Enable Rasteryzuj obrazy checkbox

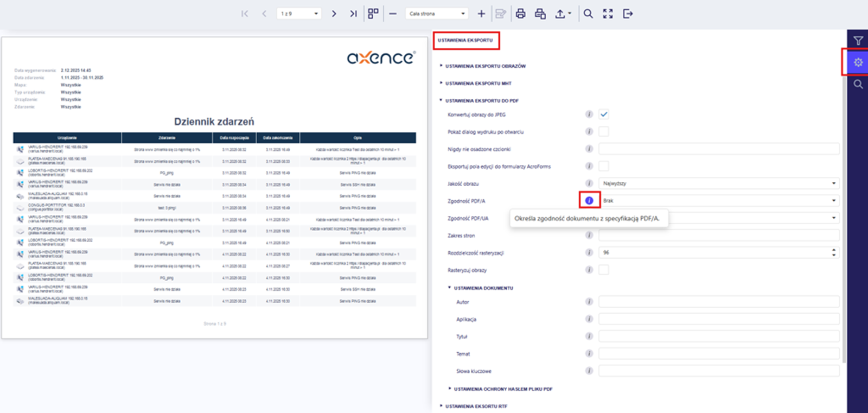[x=603, y=270]
